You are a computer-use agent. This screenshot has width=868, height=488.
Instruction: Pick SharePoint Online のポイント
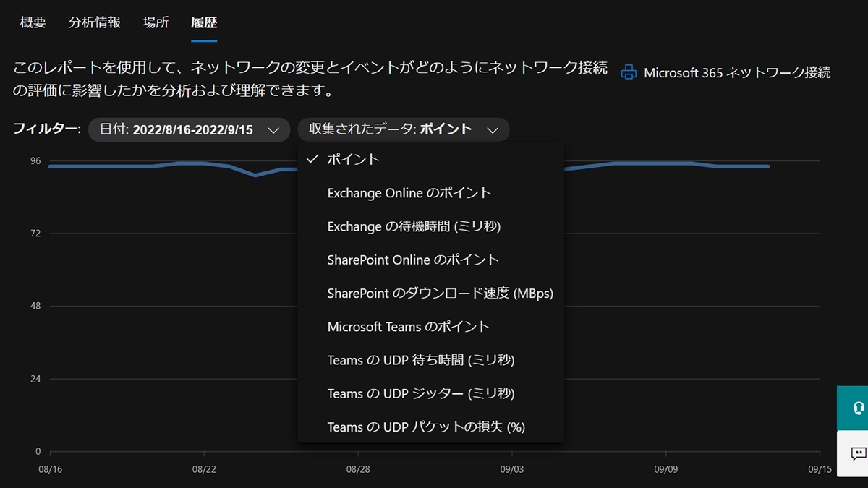tap(413, 260)
